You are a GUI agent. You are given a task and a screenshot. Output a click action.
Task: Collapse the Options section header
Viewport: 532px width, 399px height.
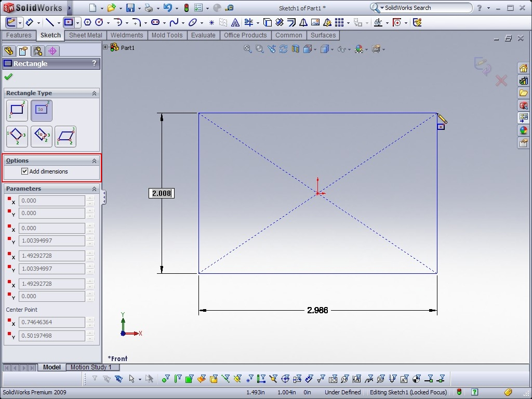(x=94, y=161)
